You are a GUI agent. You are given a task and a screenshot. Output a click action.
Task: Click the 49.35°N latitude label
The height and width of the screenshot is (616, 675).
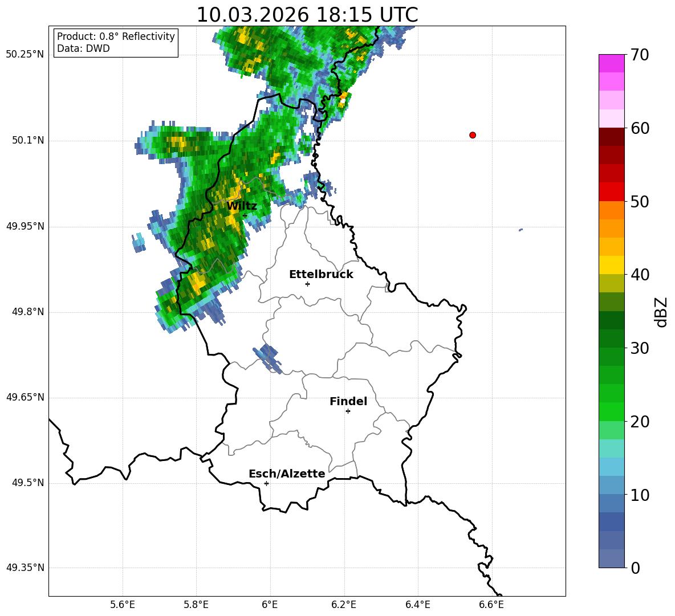click(25, 568)
